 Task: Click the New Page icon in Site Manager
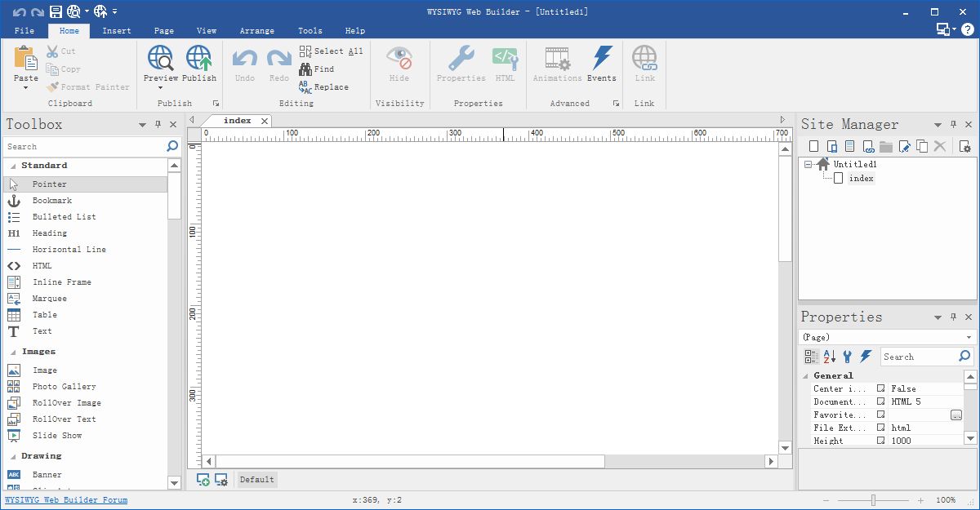[813, 147]
